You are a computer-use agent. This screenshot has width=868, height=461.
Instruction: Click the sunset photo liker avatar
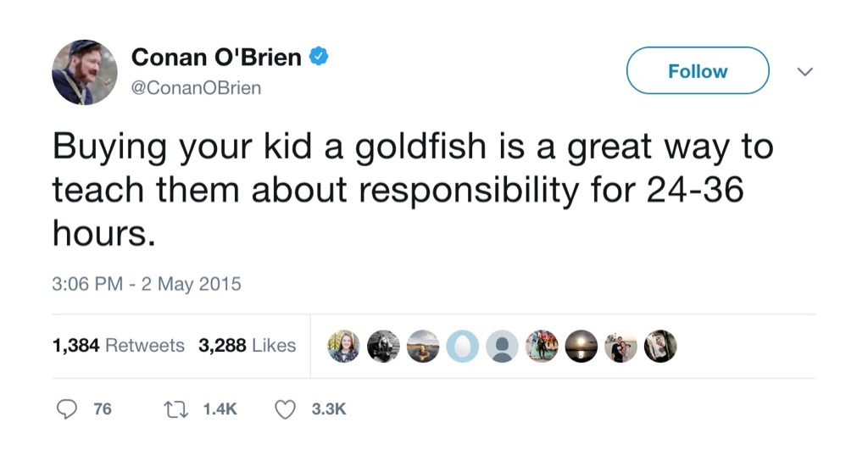click(x=581, y=346)
